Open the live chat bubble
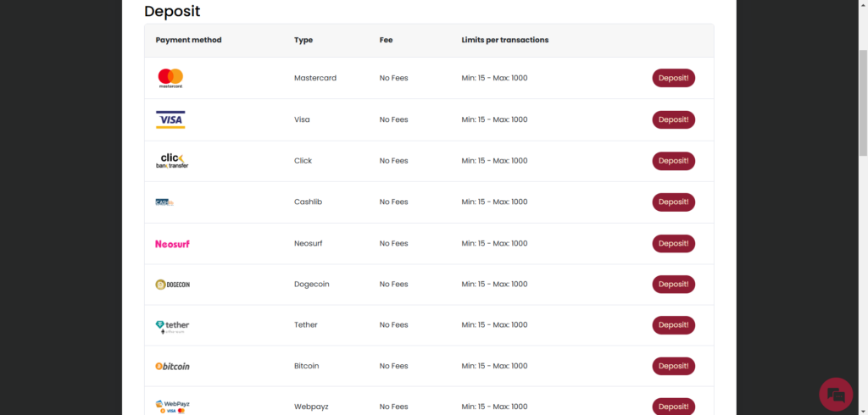 (836, 394)
